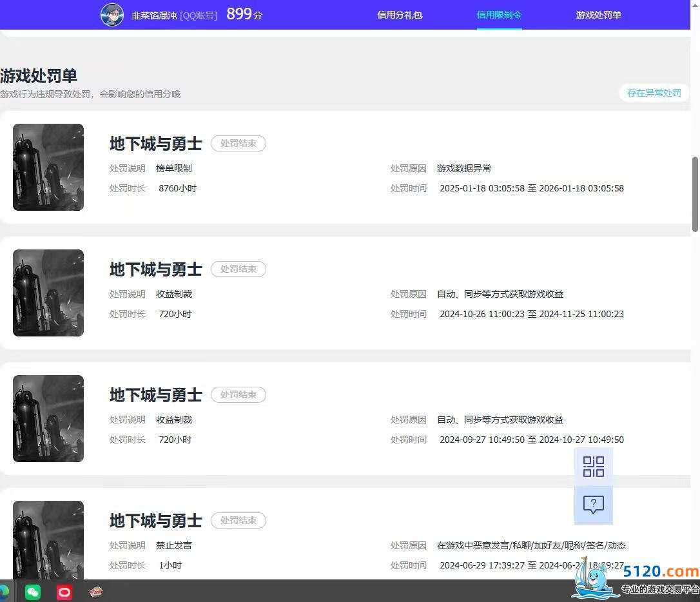The image size is (700, 602).
Task: Click the user avatar in the header
Action: 112,15
